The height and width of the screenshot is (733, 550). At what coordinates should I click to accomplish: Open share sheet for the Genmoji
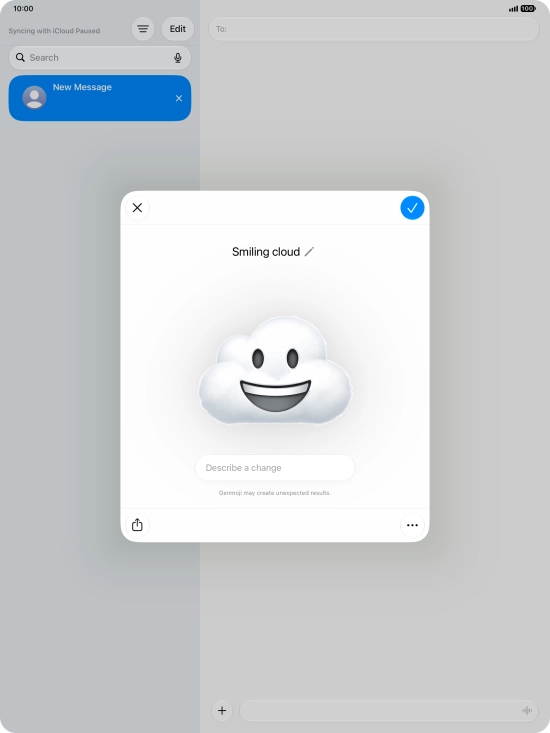click(137, 525)
